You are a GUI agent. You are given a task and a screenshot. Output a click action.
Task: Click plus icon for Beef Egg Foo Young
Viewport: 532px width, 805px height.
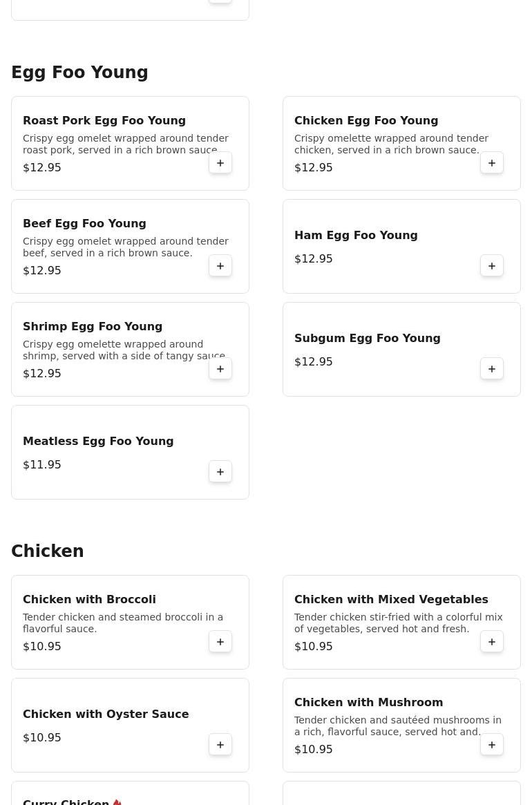(220, 266)
